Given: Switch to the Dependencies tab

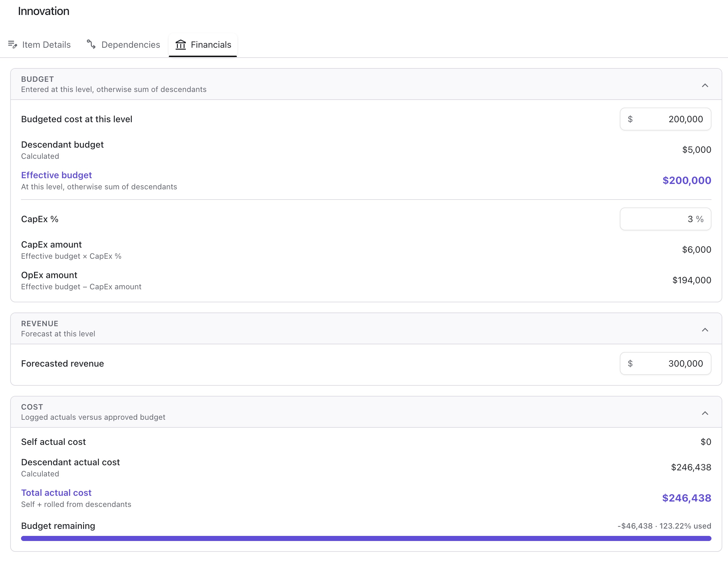Looking at the screenshot, I should click(123, 45).
